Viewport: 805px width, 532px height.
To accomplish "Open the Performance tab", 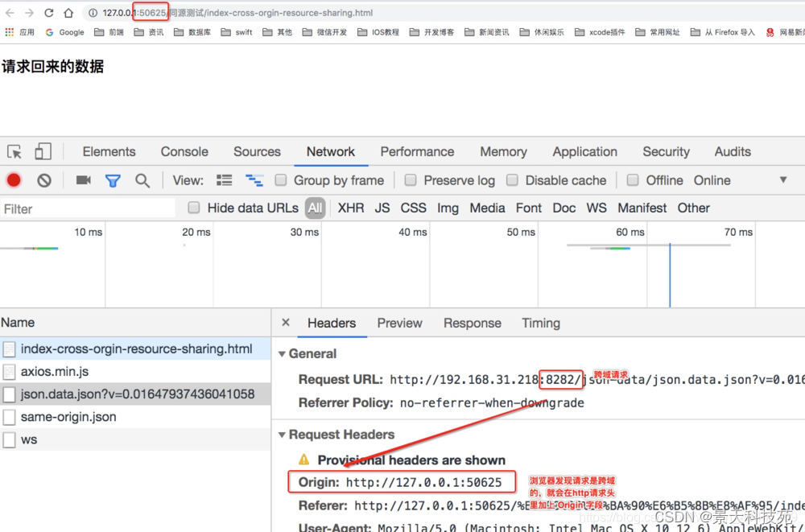I will 417,151.
